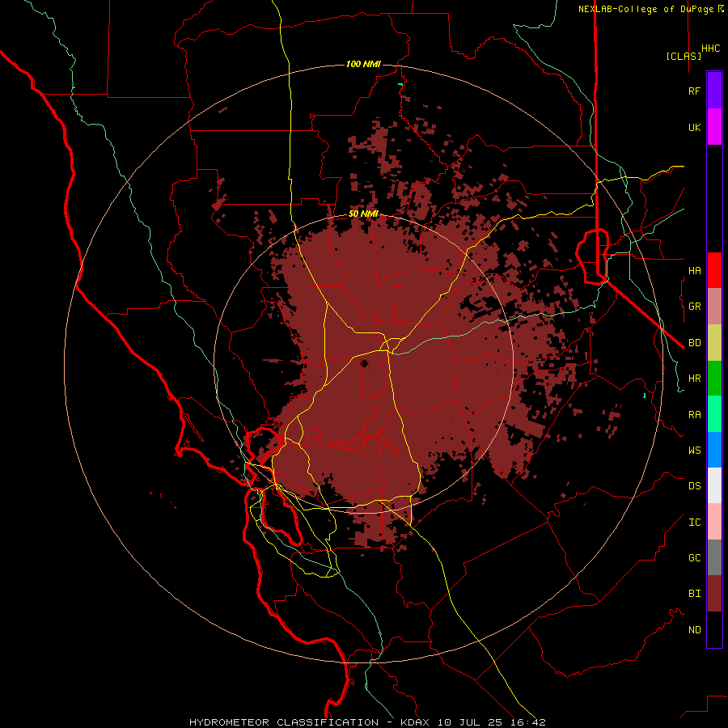Viewport: 728px width, 728px height.
Task: Click the IC ice crystals pink swatch
Action: coord(714,522)
